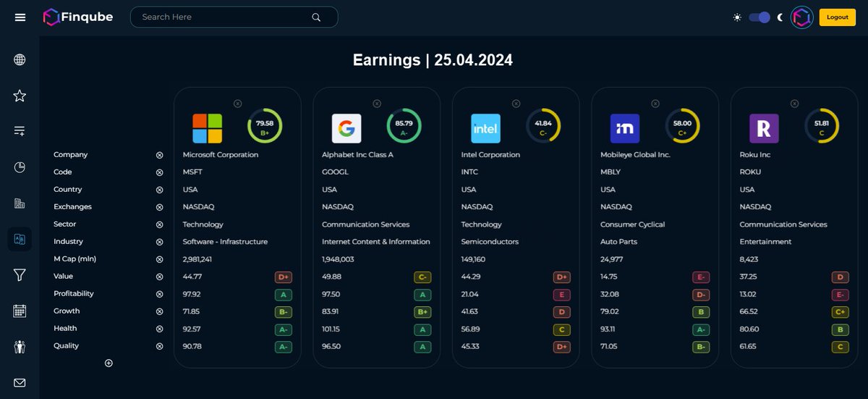Remove the Health row
This screenshot has width=868, height=399.
coord(160,329)
